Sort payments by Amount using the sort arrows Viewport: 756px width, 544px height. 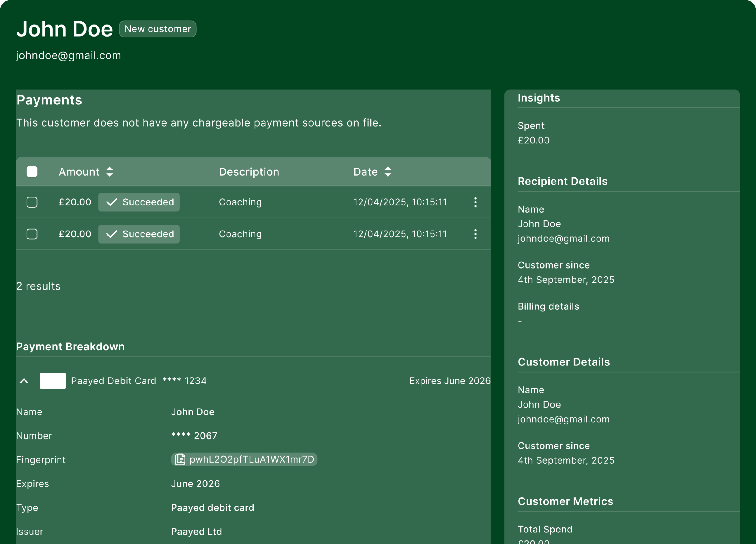click(110, 172)
